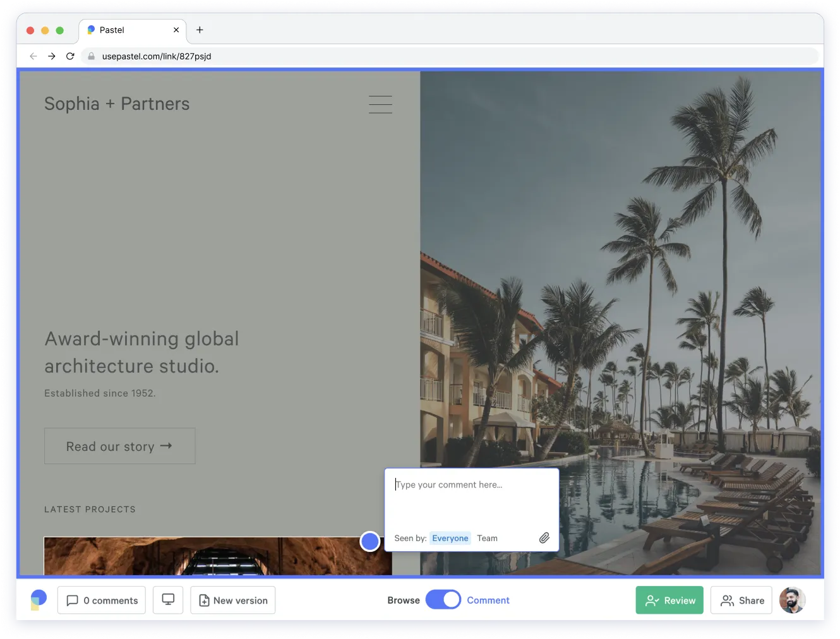Click the green Review button

tap(669, 600)
